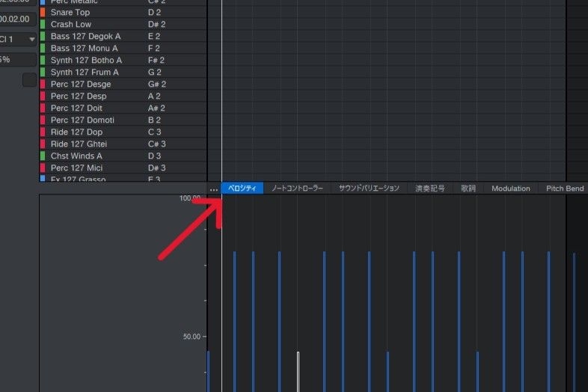
Task: Click the three-dots lane options button
Action: [214, 189]
